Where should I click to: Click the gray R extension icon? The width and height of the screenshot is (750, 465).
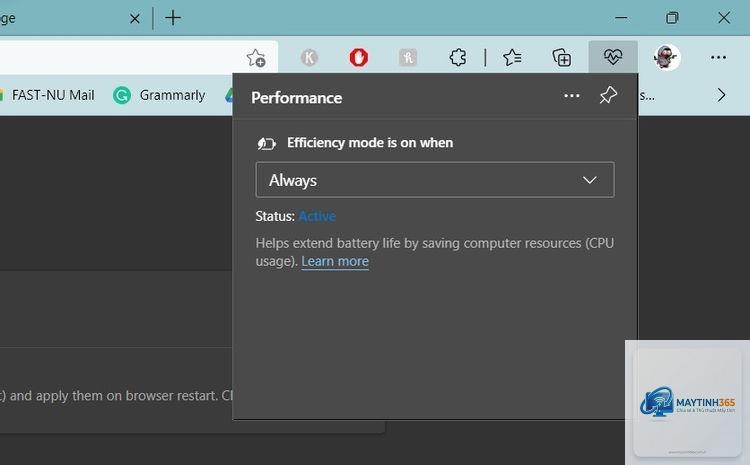click(408, 58)
